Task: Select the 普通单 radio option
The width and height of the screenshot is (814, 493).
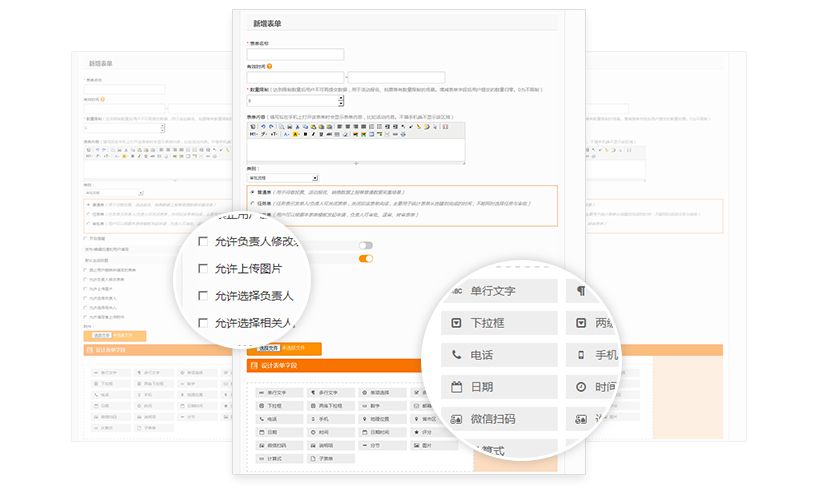Action: point(252,190)
